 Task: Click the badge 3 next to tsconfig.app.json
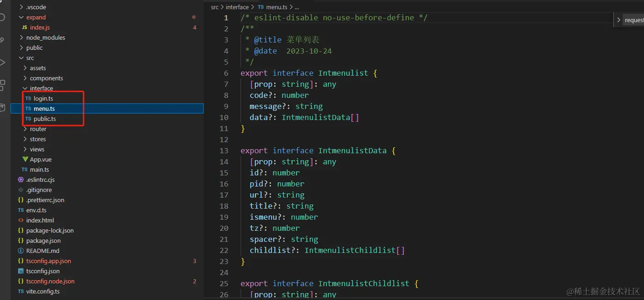(194, 261)
